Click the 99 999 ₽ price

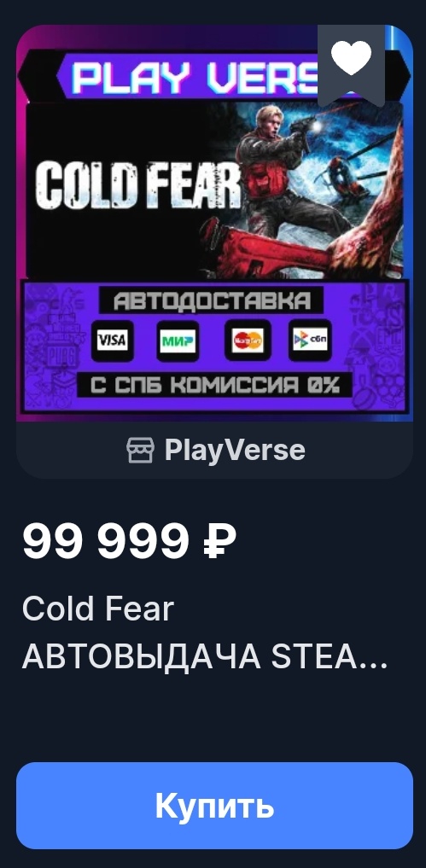(x=129, y=541)
